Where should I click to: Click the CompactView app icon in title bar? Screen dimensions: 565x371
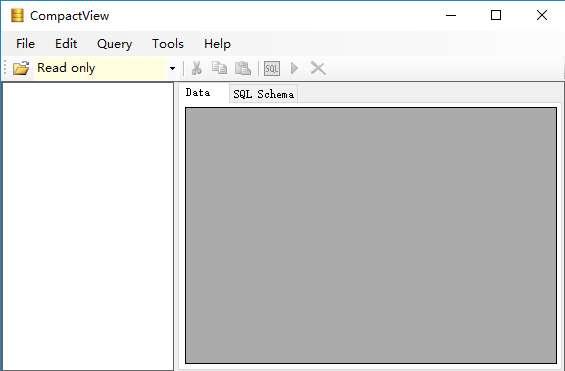[17, 15]
